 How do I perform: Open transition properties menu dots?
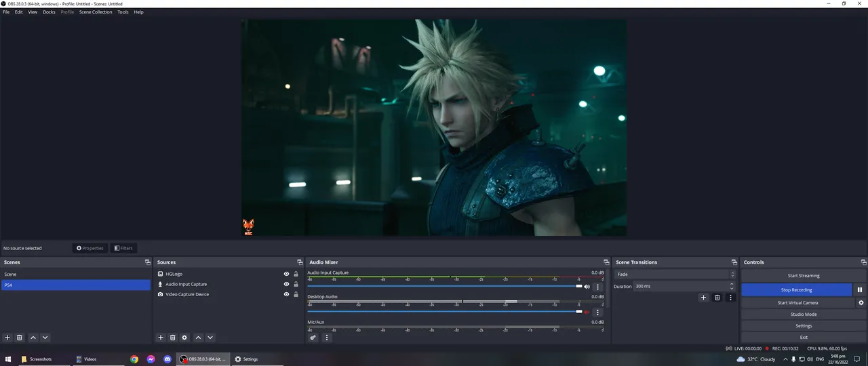point(730,298)
